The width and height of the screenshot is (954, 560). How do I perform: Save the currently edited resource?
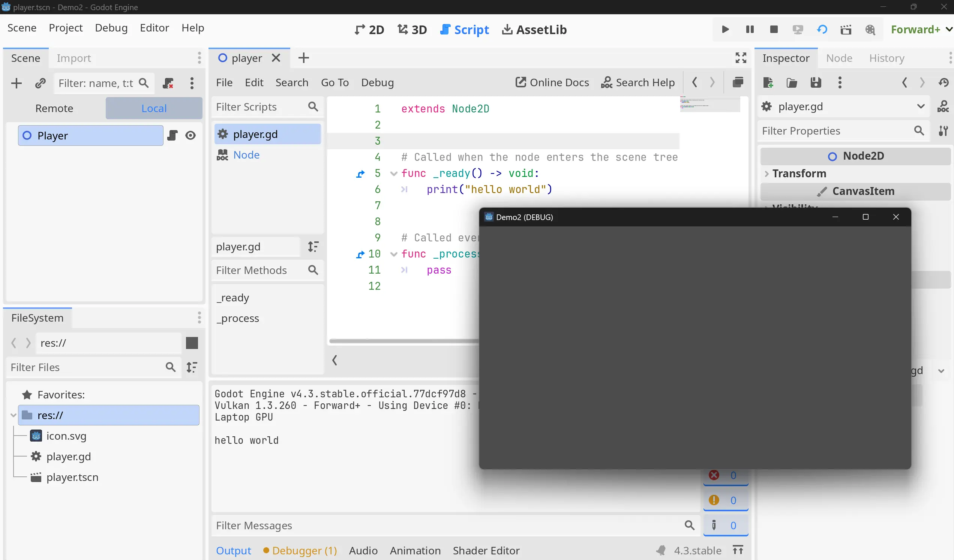tap(816, 82)
